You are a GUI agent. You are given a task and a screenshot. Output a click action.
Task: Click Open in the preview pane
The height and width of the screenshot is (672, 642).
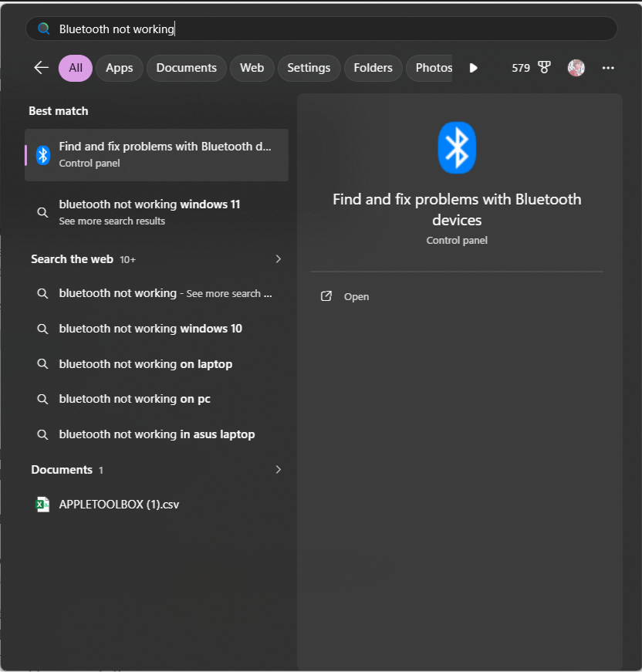[x=356, y=296]
